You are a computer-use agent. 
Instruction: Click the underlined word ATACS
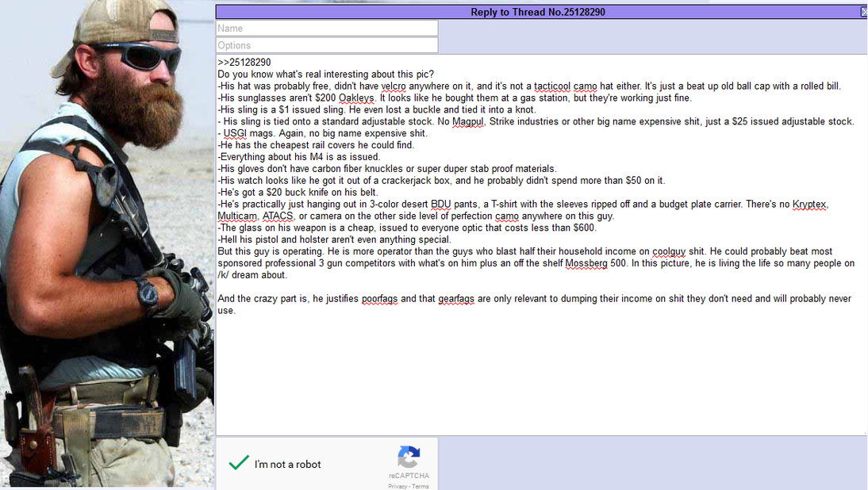pos(278,216)
